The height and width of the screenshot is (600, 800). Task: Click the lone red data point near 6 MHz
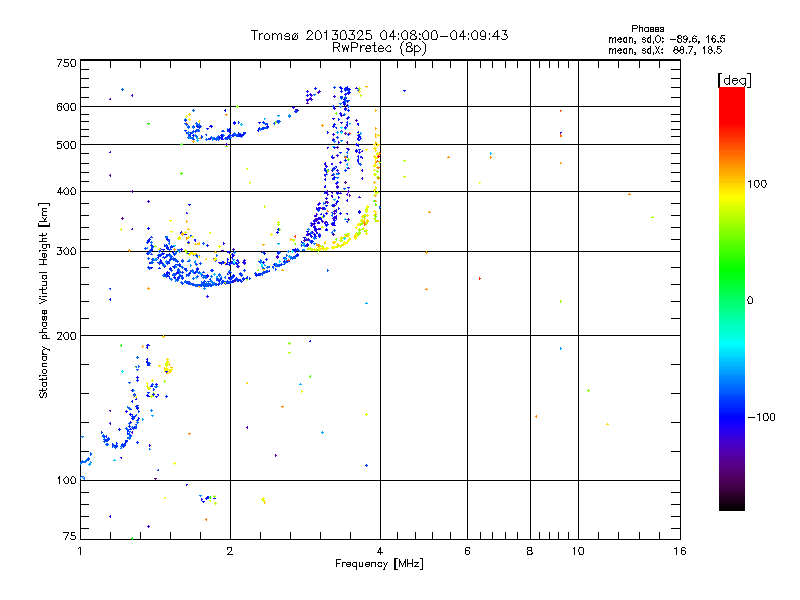point(480,279)
